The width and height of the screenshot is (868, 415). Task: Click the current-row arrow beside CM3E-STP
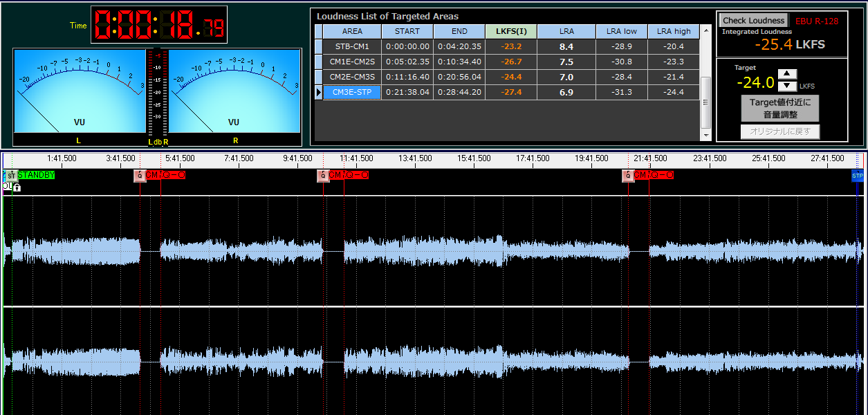(318, 92)
